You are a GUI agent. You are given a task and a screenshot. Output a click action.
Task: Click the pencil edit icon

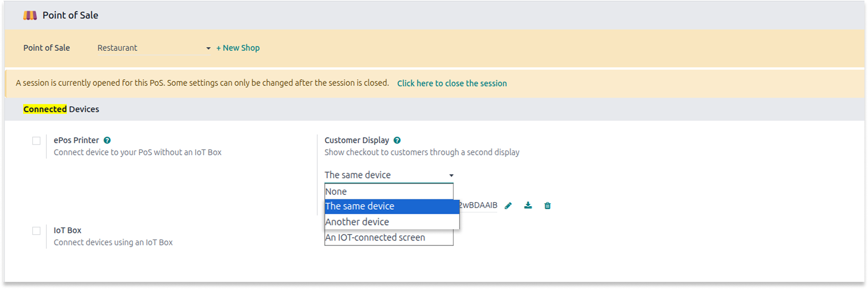pos(508,206)
